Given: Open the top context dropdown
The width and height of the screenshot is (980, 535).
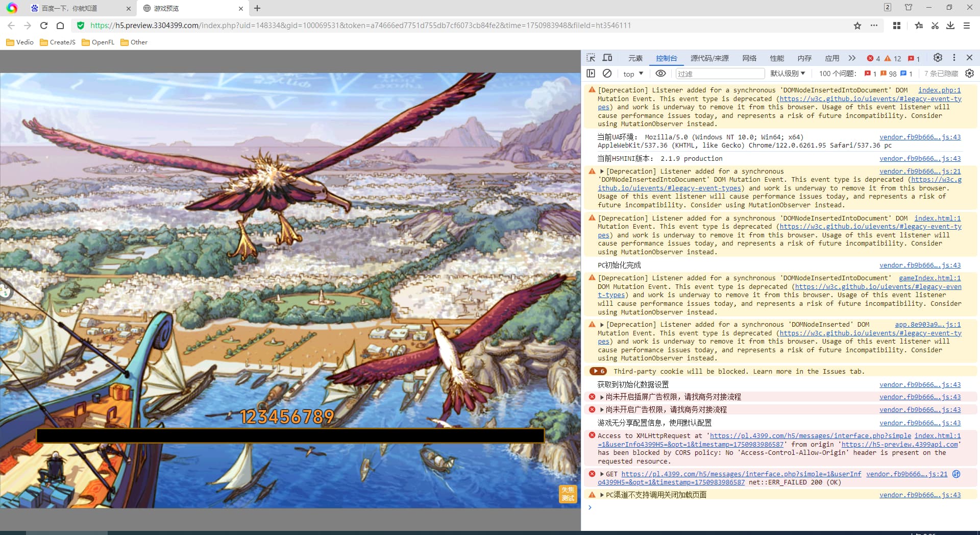Looking at the screenshot, I should click(x=633, y=74).
